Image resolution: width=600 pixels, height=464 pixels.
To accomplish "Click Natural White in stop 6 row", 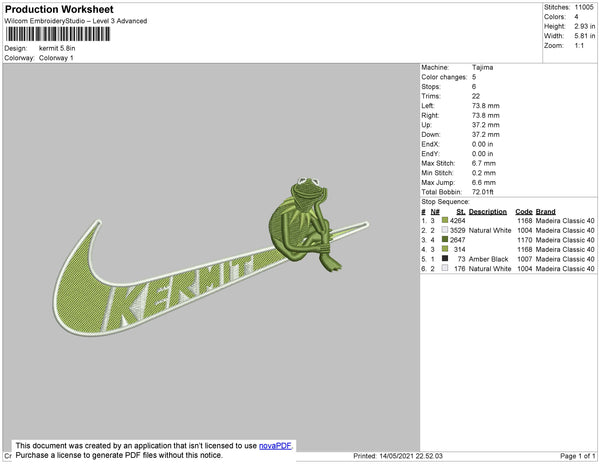I will pos(490,269).
